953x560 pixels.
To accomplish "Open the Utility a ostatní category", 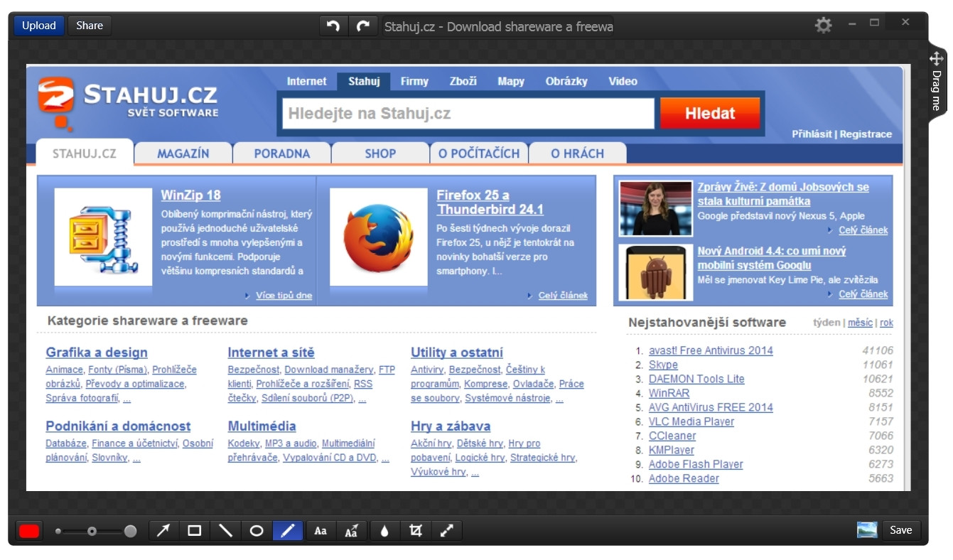I will tap(457, 352).
